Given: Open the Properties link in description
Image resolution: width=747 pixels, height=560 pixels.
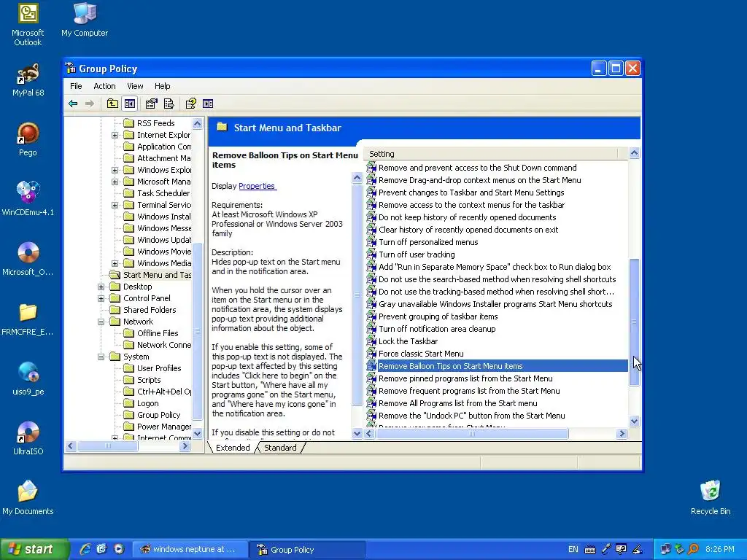Looking at the screenshot, I should pyautogui.click(x=257, y=186).
